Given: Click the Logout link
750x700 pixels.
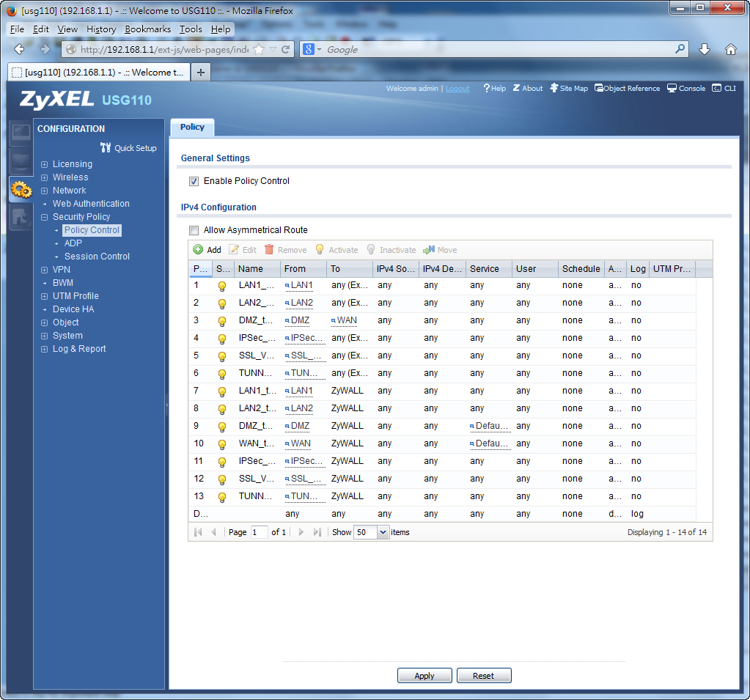Looking at the screenshot, I should (x=457, y=89).
